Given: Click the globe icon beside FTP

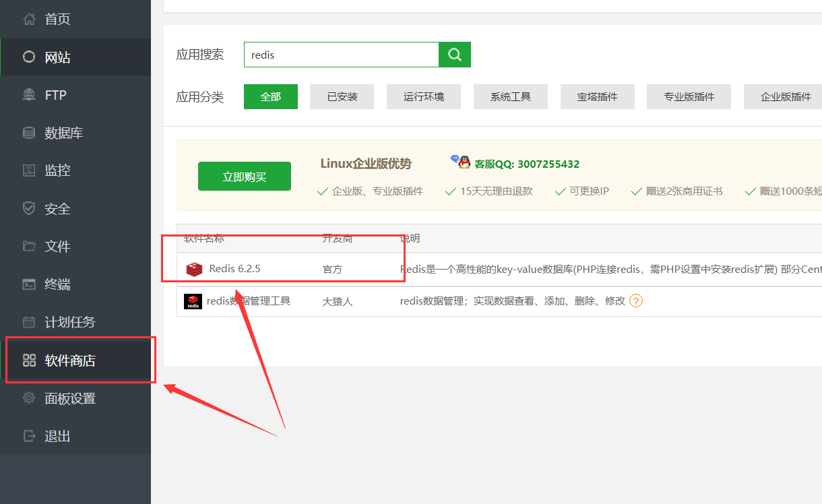Looking at the screenshot, I should [x=29, y=95].
